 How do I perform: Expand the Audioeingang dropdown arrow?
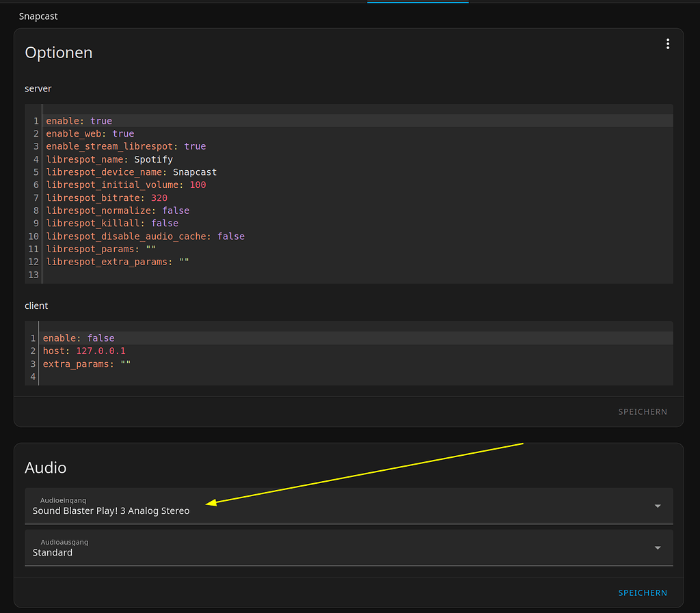657,506
